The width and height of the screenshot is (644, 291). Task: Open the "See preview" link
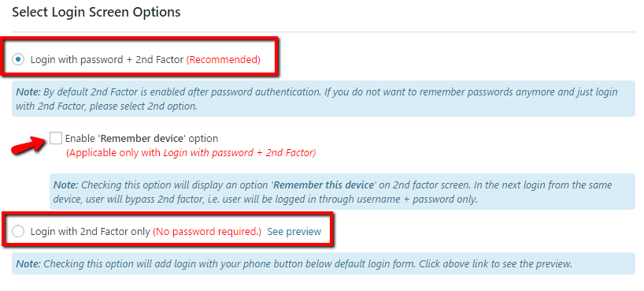pyautogui.click(x=294, y=232)
